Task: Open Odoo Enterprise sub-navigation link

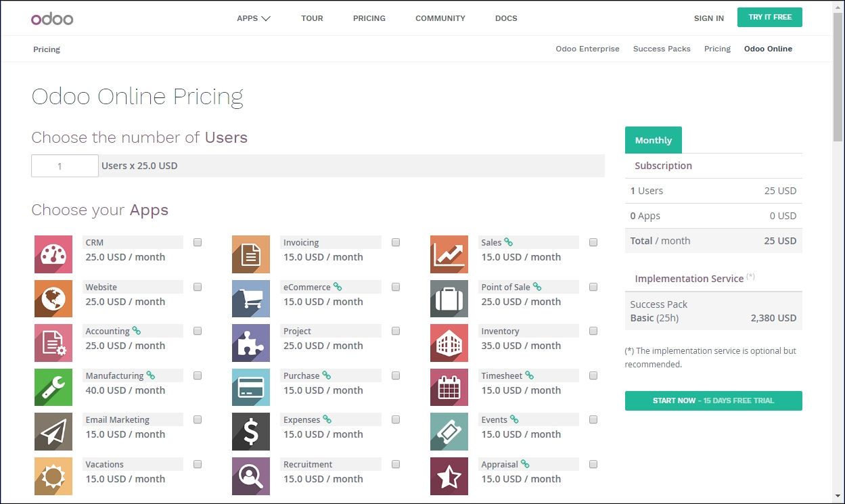Action: (x=587, y=49)
